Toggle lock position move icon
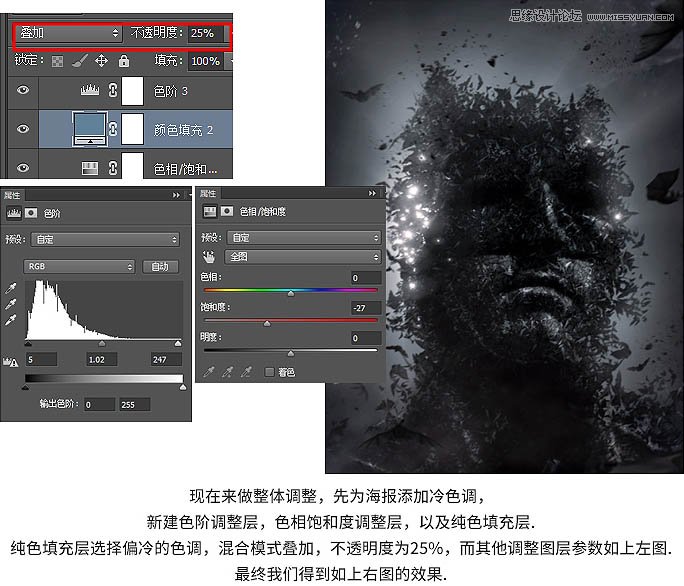This screenshot has width=684, height=586. tap(101, 61)
